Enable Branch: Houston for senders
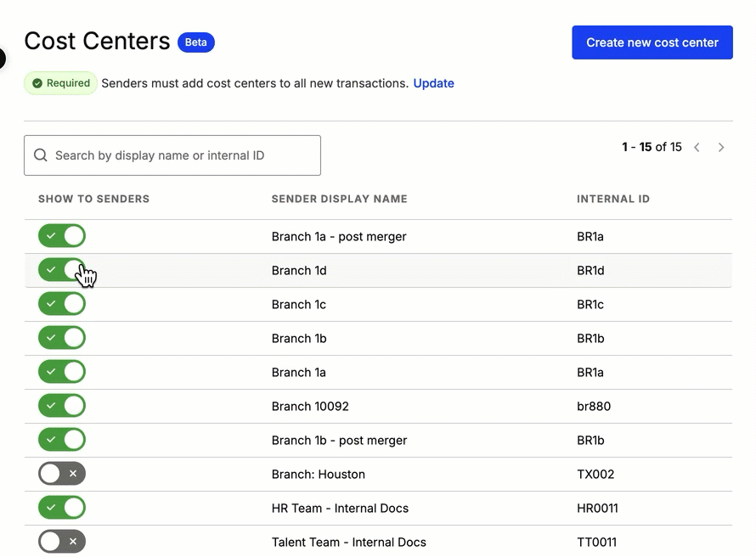The height and width of the screenshot is (557, 756). [62, 474]
